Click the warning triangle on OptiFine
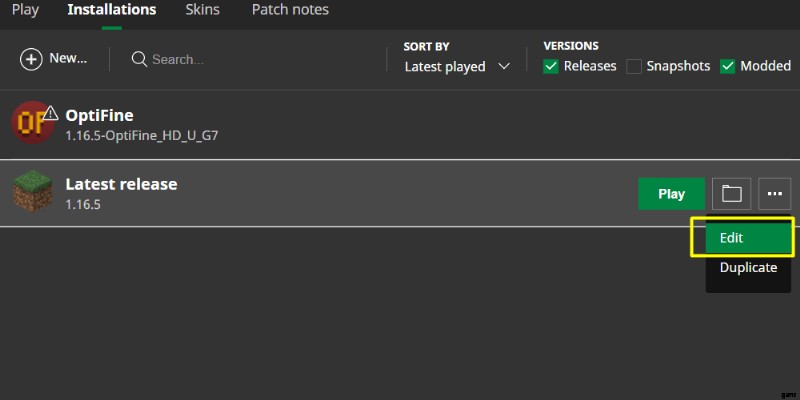 coord(51,112)
